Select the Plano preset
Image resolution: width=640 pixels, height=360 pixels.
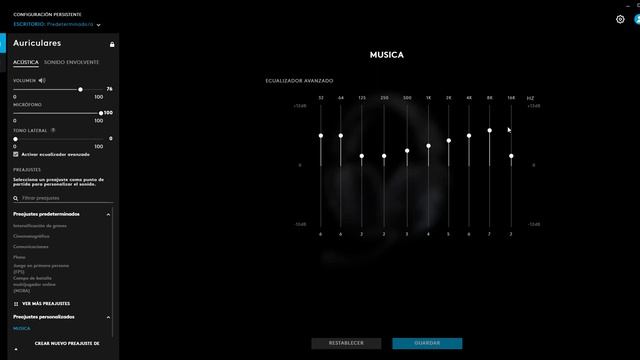[x=19, y=257]
